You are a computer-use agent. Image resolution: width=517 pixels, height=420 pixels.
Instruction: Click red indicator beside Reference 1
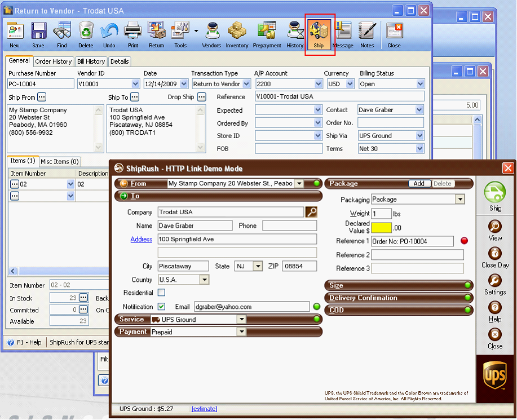pyautogui.click(x=464, y=241)
